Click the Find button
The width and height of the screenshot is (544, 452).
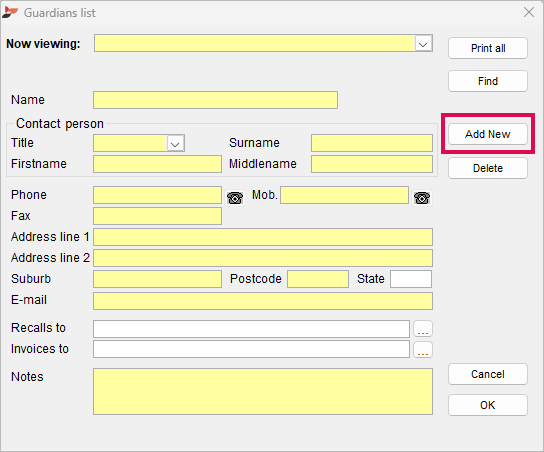point(487,81)
